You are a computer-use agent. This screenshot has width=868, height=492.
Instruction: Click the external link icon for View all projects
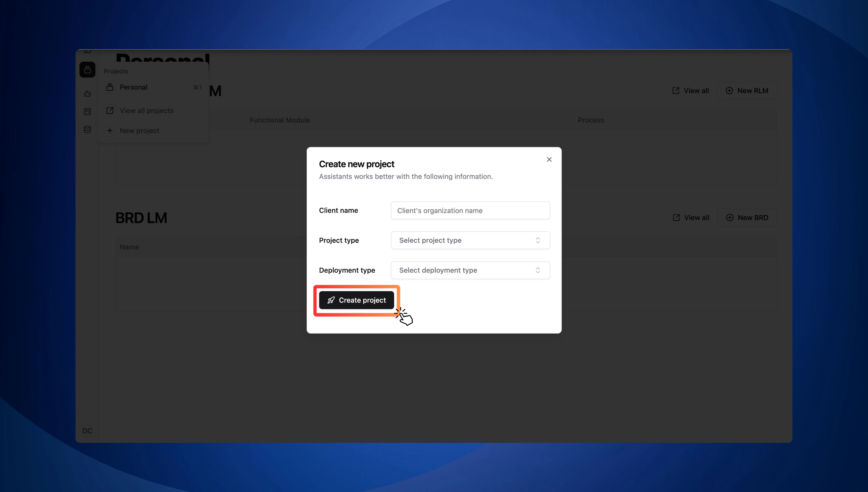pos(110,111)
